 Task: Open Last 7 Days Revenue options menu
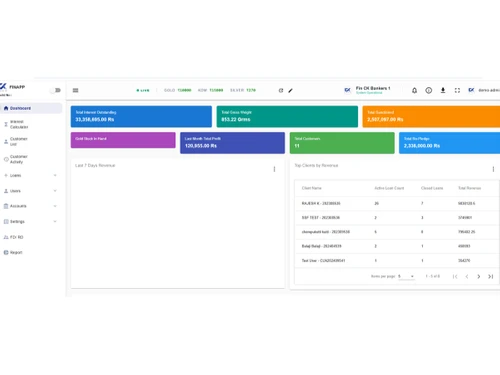coord(274,169)
